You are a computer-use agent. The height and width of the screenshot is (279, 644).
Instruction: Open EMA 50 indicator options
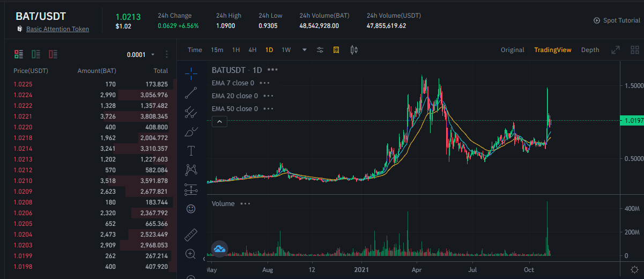(x=268, y=109)
